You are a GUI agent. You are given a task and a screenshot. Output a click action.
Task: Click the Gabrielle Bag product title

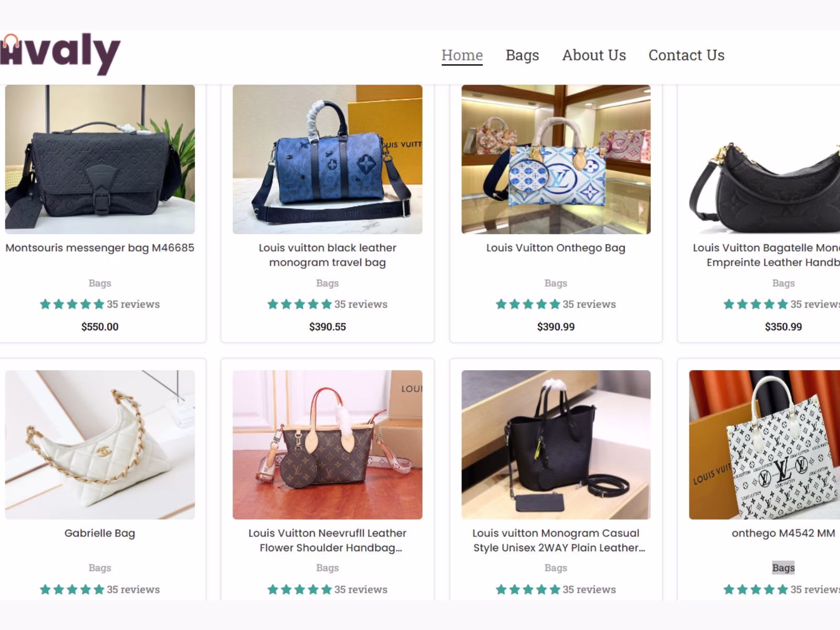point(100,533)
